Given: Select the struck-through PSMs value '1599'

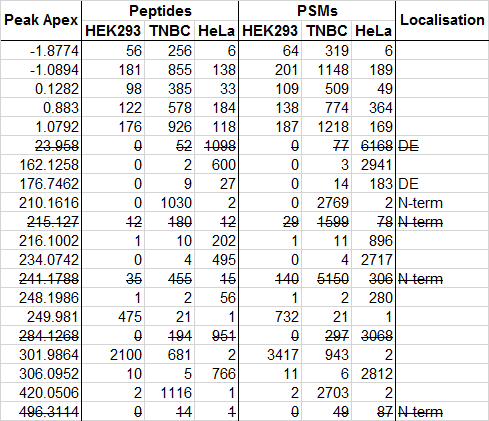Looking at the screenshot, I should [x=327, y=222].
